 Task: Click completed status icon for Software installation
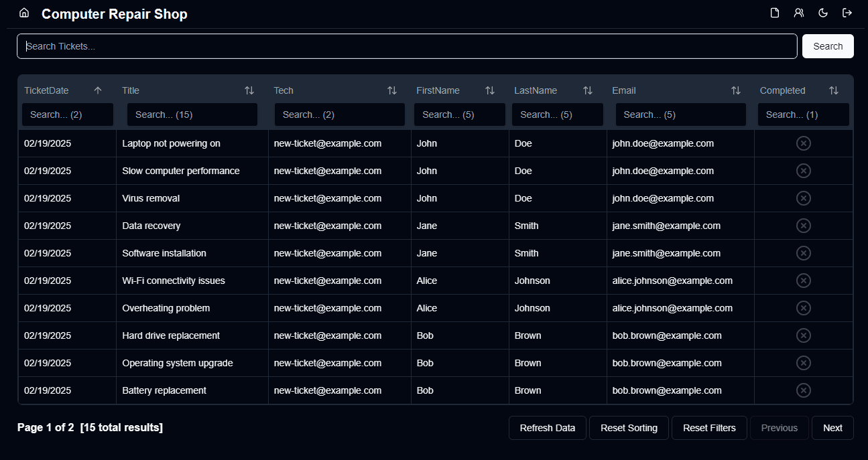point(804,253)
